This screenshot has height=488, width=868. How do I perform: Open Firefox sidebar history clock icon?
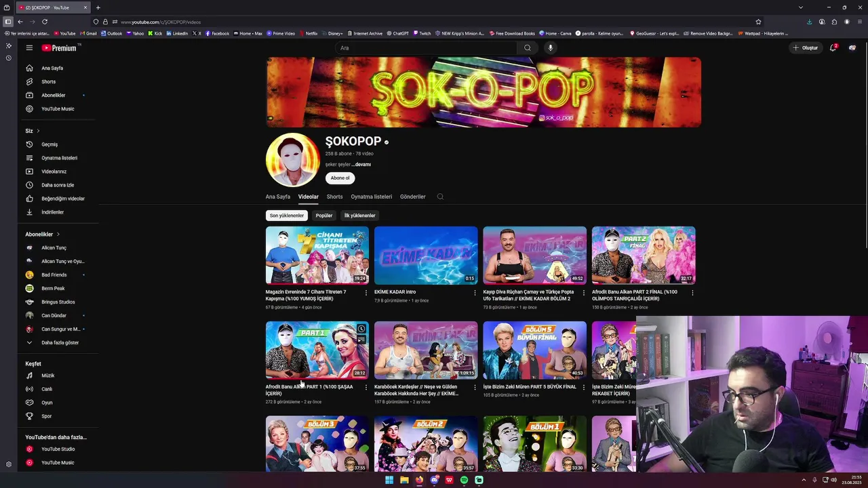coord(8,58)
